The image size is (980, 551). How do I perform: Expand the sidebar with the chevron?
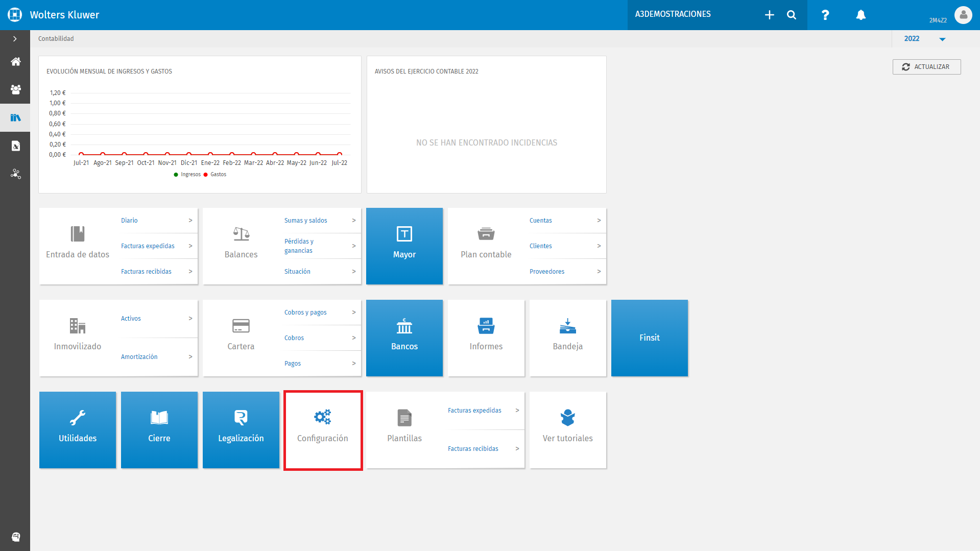pyautogui.click(x=15, y=39)
